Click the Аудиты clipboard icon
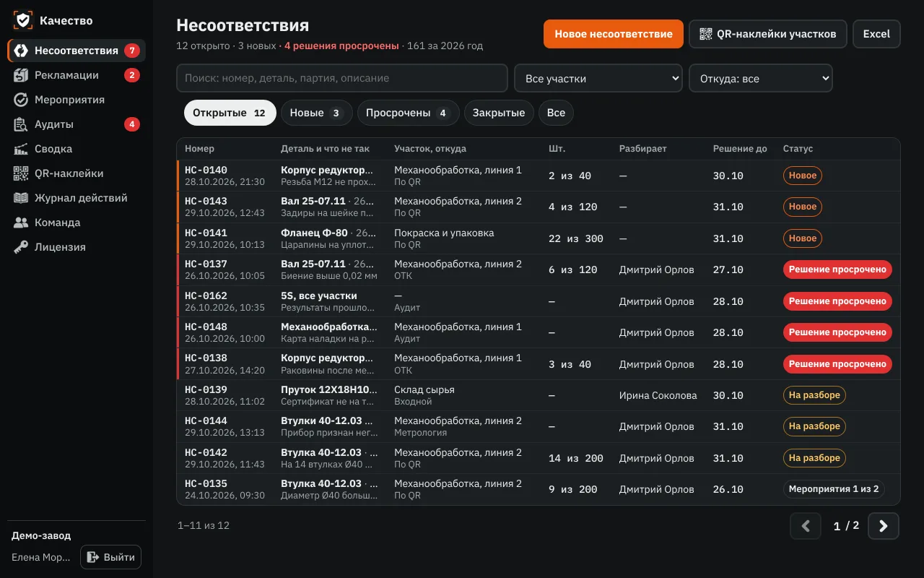The image size is (924, 578). pos(21,124)
